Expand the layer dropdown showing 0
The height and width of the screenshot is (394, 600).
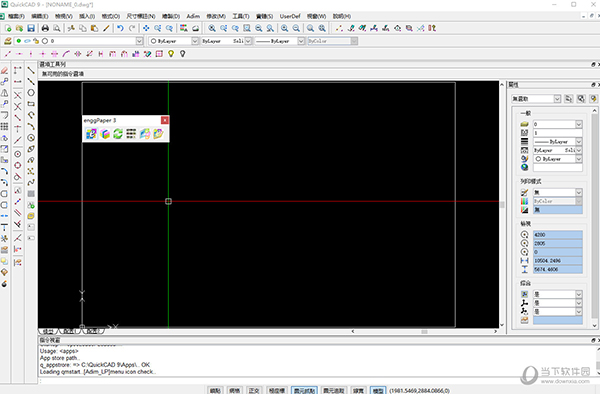(139, 41)
